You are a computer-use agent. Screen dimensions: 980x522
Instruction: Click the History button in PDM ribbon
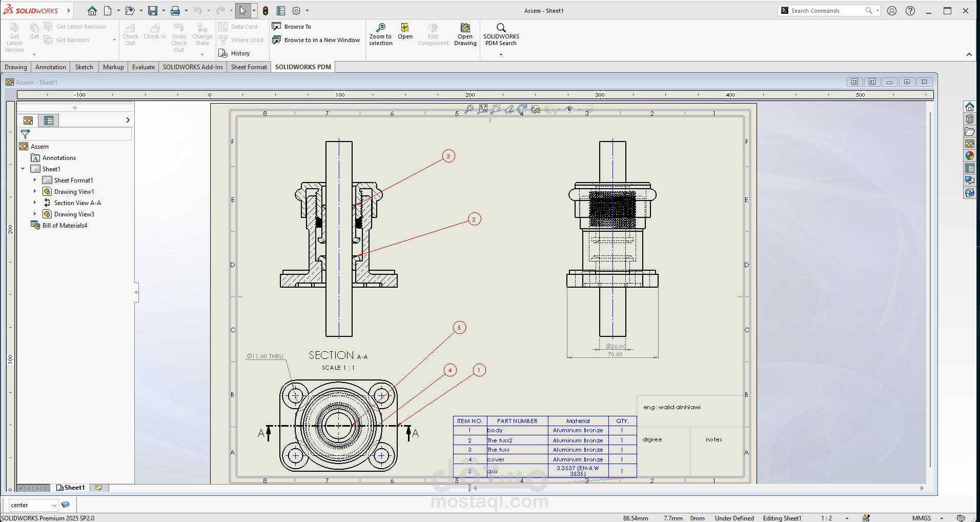click(x=235, y=53)
